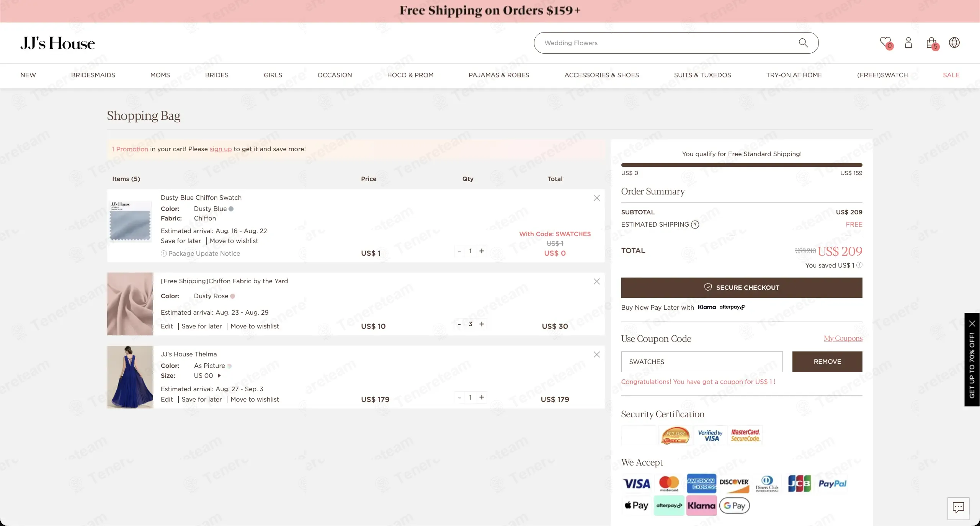
Task: Edit the JJ's House Thelma item
Action: click(x=167, y=399)
